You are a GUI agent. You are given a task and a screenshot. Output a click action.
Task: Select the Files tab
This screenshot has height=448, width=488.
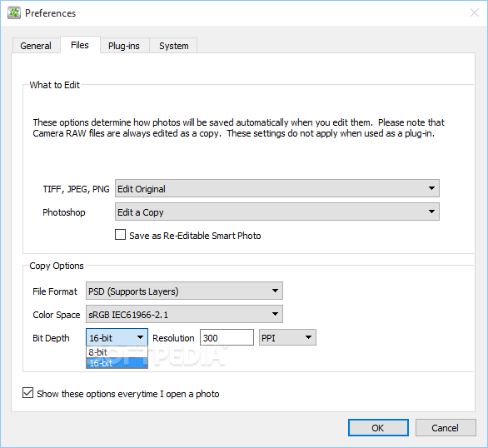(80, 45)
